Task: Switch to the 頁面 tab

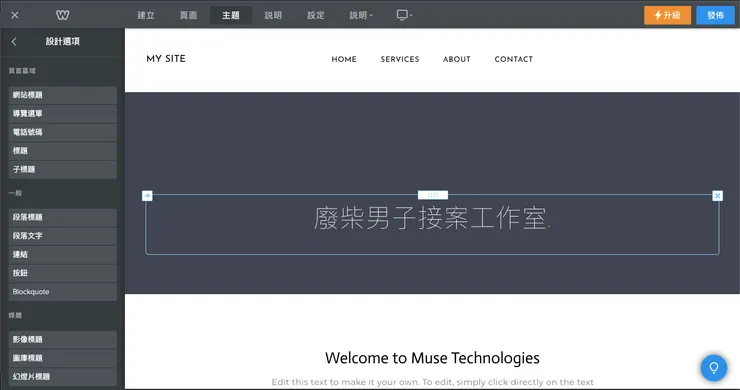Action: [188, 15]
